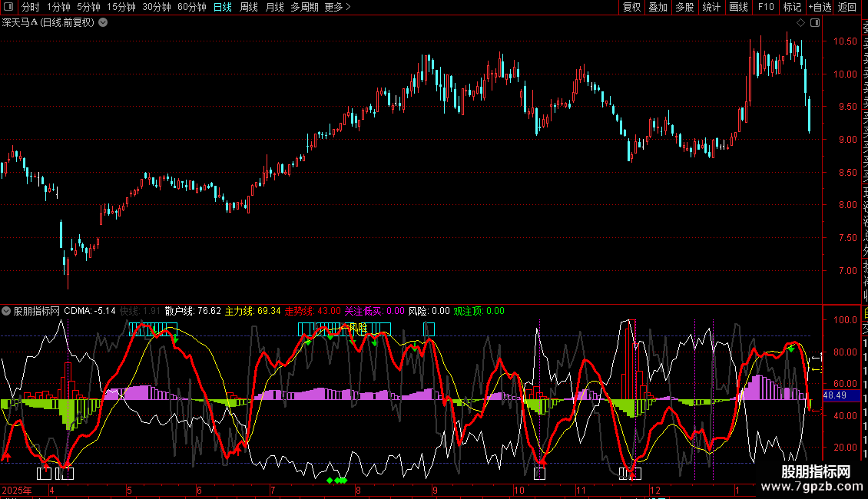Viewport: 868px width, 499px height.
Task: Click the 标记 mark button
Action: (x=792, y=7)
